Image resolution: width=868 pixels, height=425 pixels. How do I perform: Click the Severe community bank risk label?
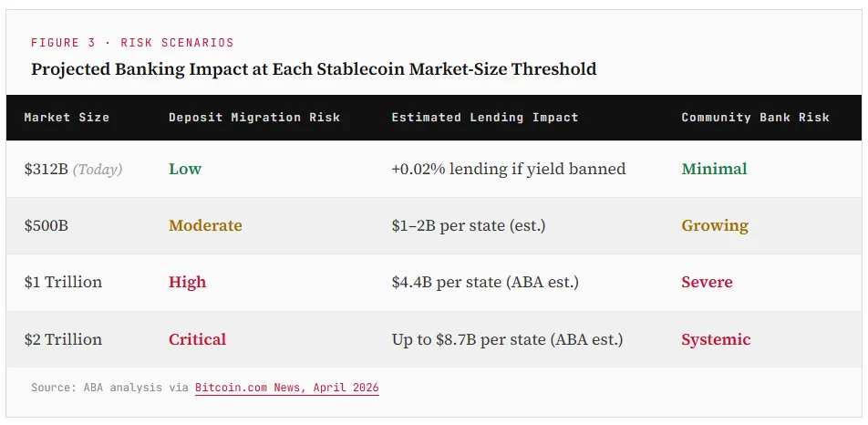point(707,282)
